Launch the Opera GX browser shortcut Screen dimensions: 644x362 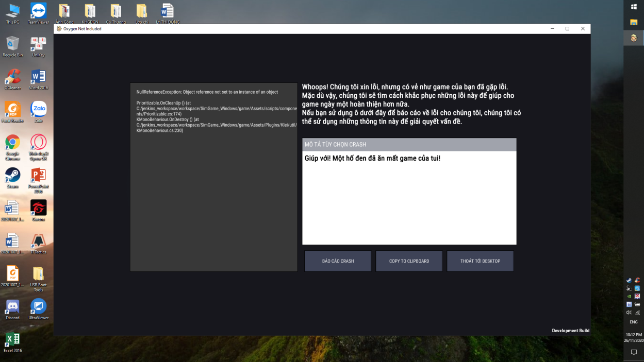tap(39, 148)
